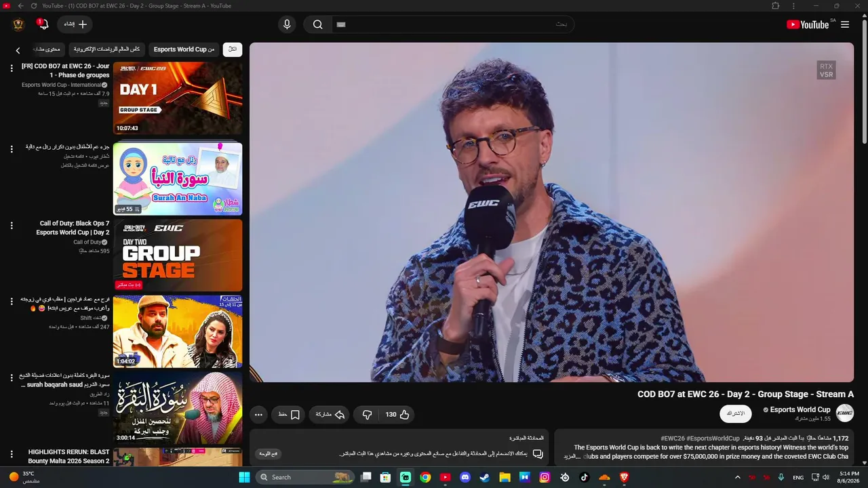Show more chips with left chevron

pyautogui.click(x=18, y=50)
